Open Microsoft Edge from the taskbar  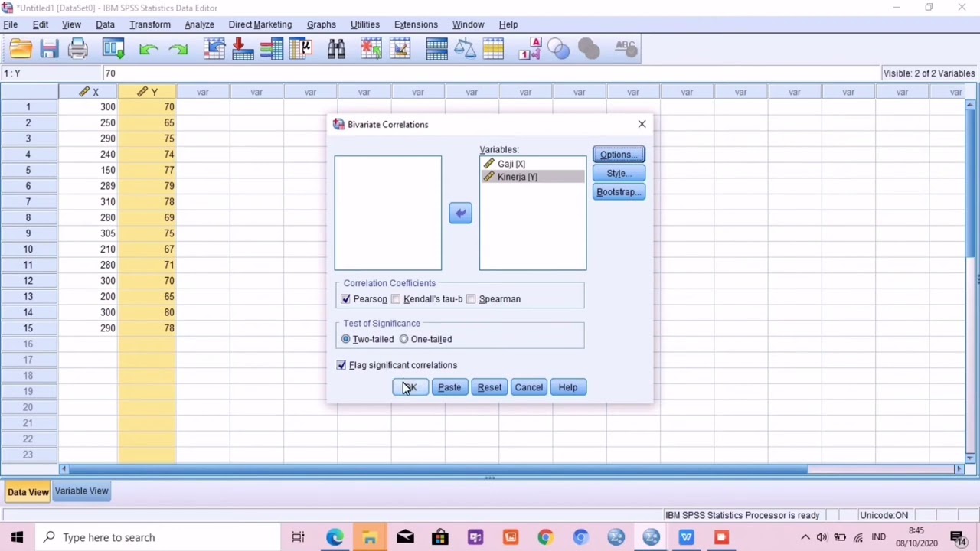[335, 537]
